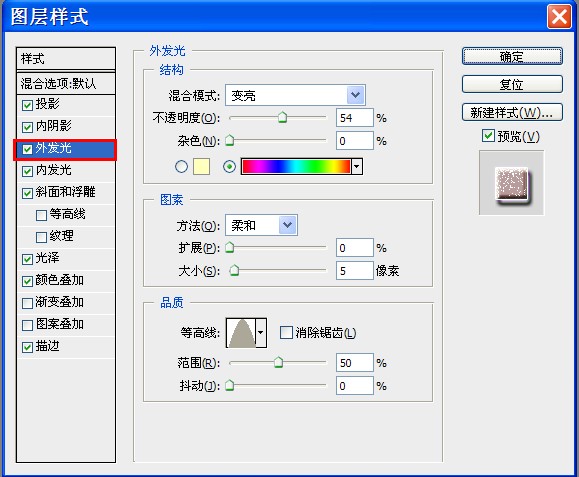Enable the 渐变叠加 checkbox
Image resolution: width=579 pixels, height=477 pixels.
(x=27, y=303)
